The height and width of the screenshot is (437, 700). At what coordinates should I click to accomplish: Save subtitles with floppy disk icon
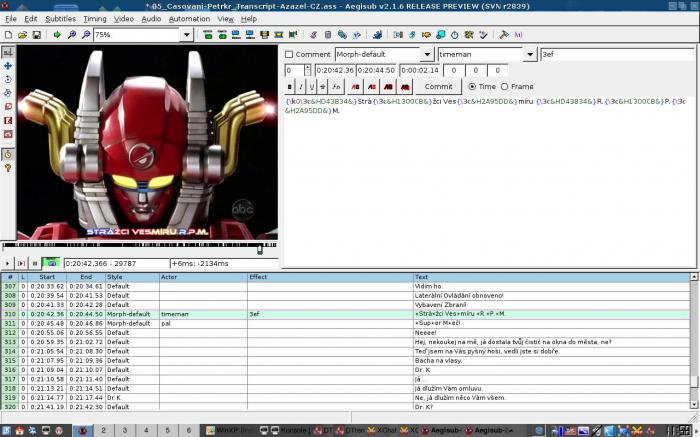coord(37,34)
